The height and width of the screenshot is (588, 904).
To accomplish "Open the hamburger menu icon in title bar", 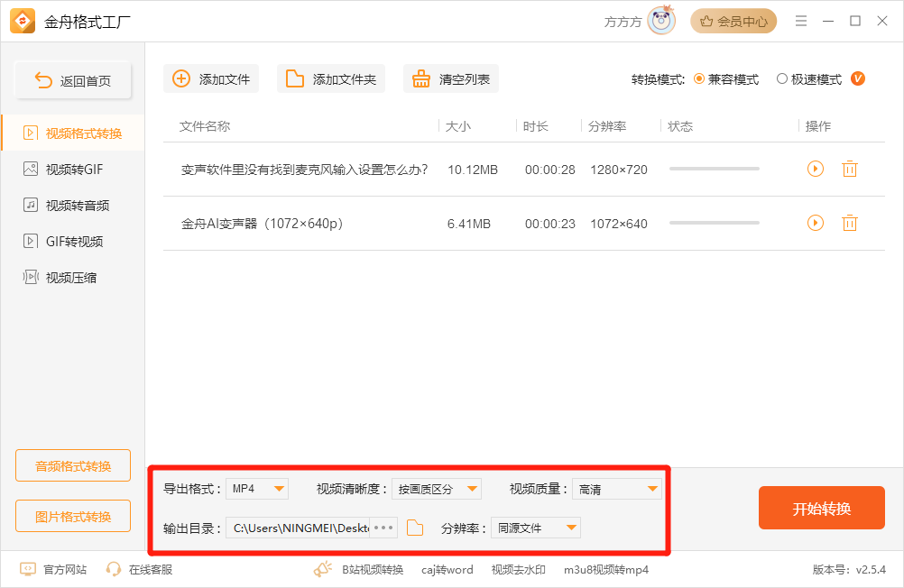I will pos(800,21).
